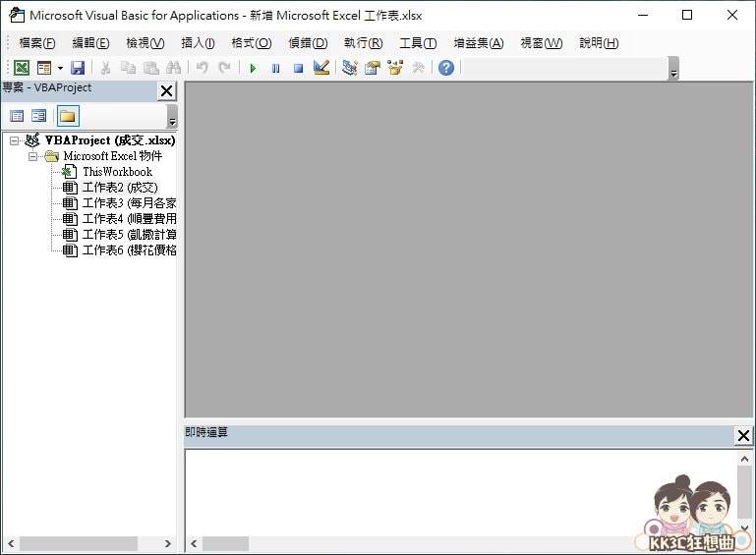The width and height of the screenshot is (756, 555).
Task: Click the View Microsoft Excel toolbar icon
Action: (x=22, y=68)
